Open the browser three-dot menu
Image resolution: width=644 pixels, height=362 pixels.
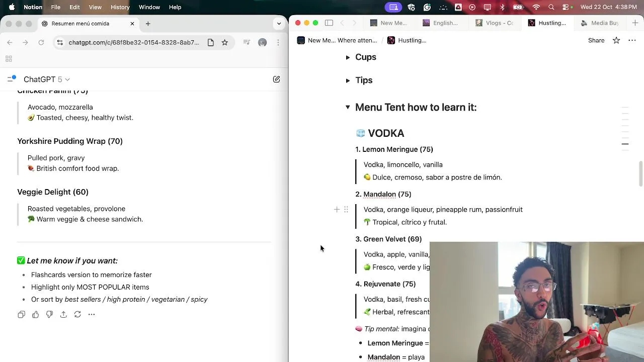coord(278,43)
